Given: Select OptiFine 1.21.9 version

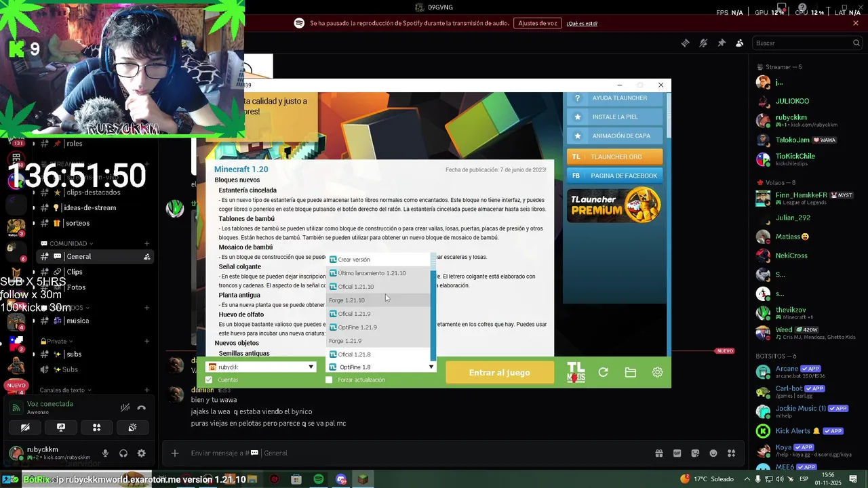Looking at the screenshot, I should pyautogui.click(x=378, y=327).
